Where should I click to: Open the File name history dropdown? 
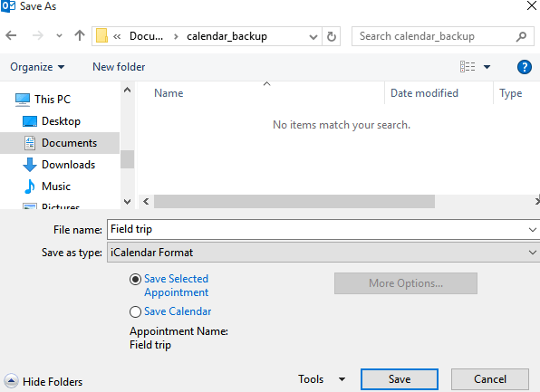click(x=532, y=230)
